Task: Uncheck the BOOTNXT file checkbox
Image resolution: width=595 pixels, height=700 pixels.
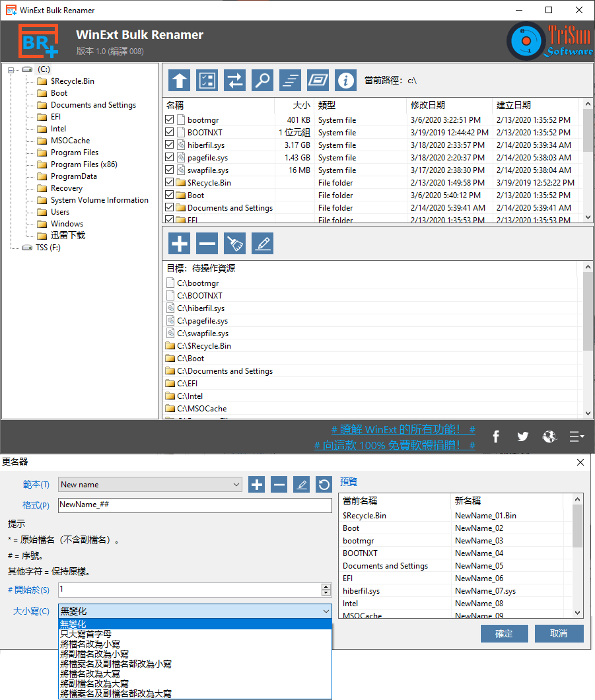Action: [x=169, y=131]
